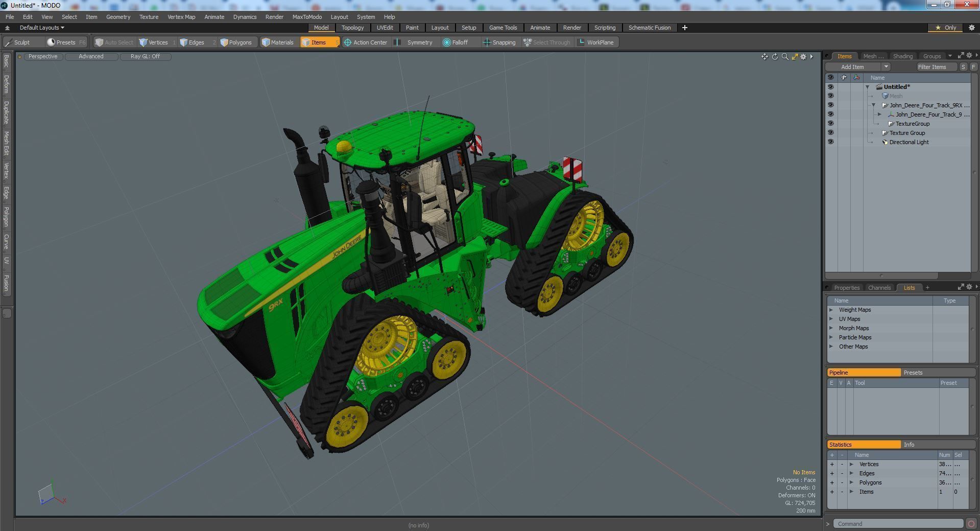This screenshot has width=980, height=531.
Task: Expand the UV Maps list
Action: tap(831, 319)
